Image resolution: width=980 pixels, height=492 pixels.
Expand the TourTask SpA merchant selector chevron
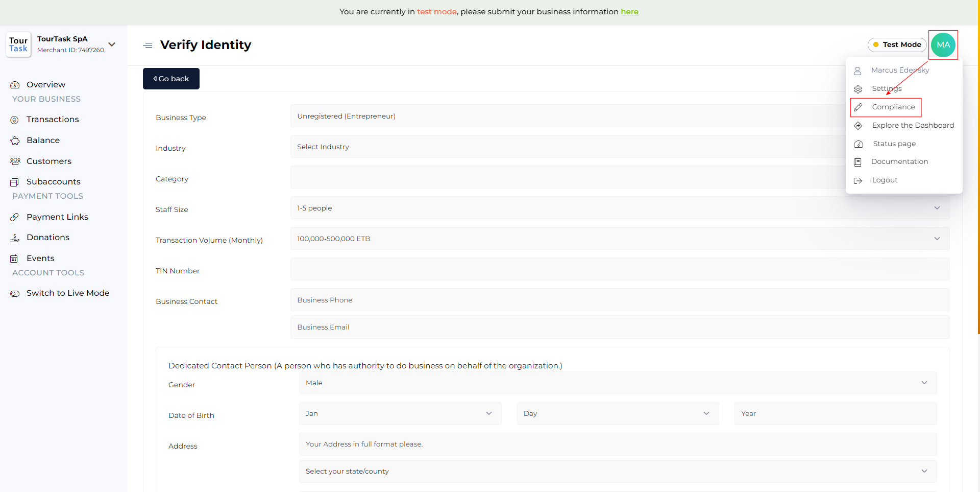pos(112,44)
